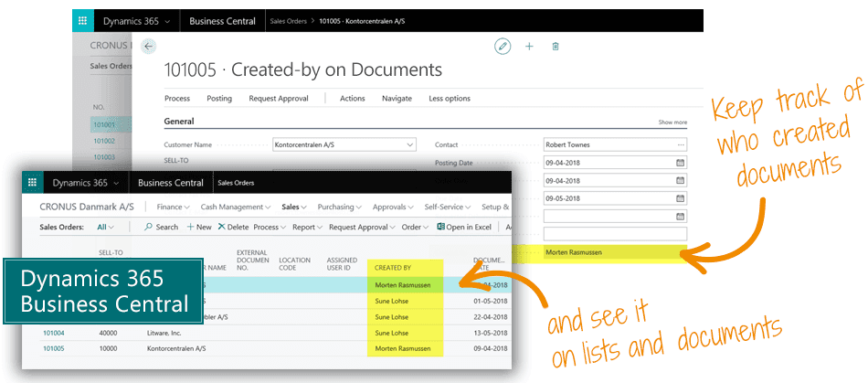Click the CREATED BY column header
This screenshot has height=383, width=868.
tap(393, 268)
